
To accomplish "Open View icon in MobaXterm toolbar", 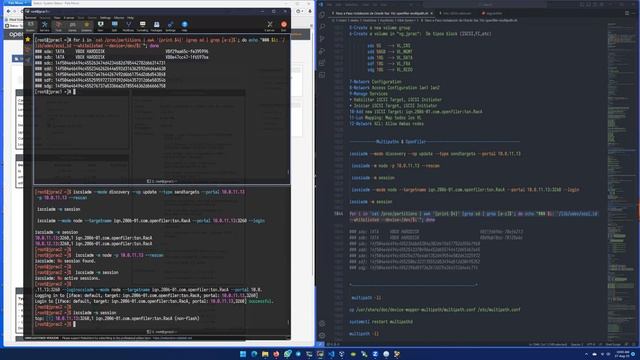I will 100,26.
